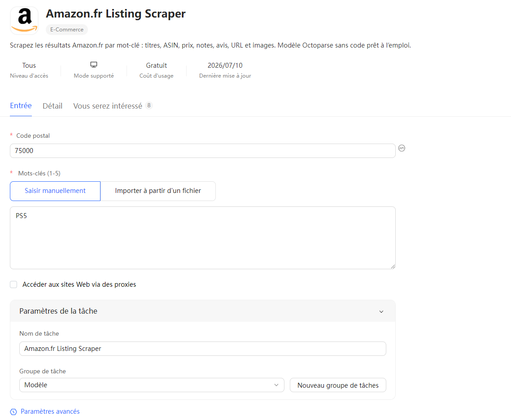Click the Code postal field containing 75000

[203, 151]
